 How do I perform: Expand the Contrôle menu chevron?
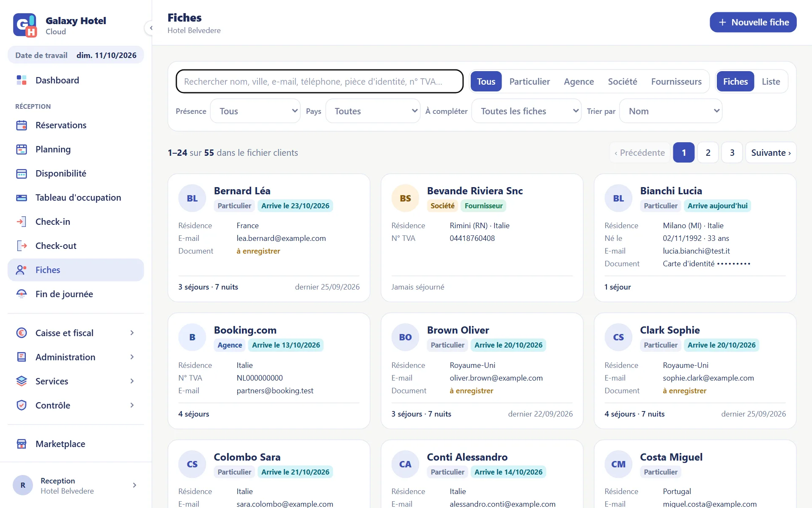click(132, 406)
